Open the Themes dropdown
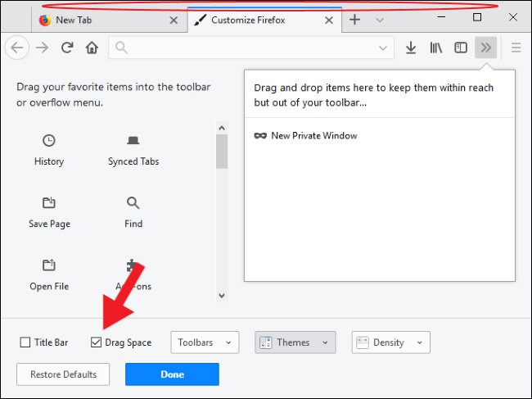The image size is (532, 399). click(295, 342)
